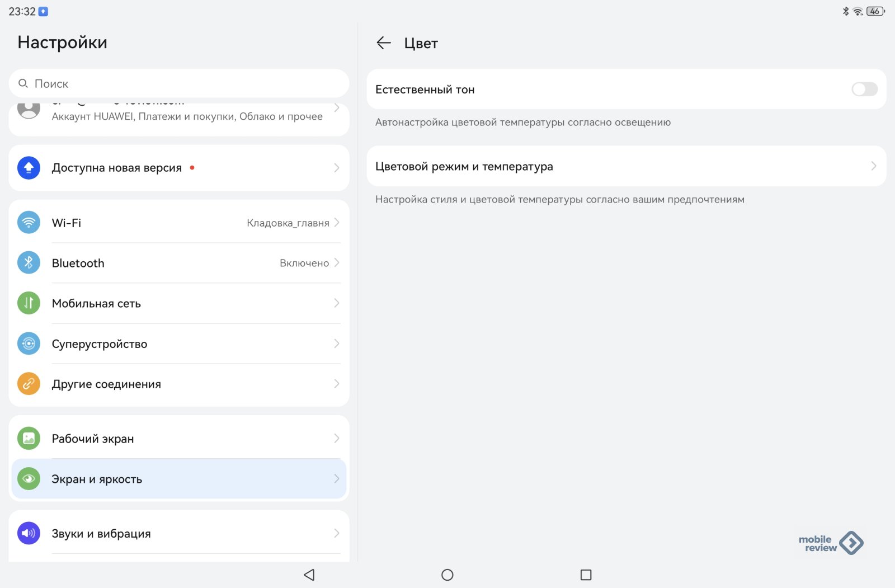
Task: Tap the Рабочий экран icon
Action: (x=29, y=439)
